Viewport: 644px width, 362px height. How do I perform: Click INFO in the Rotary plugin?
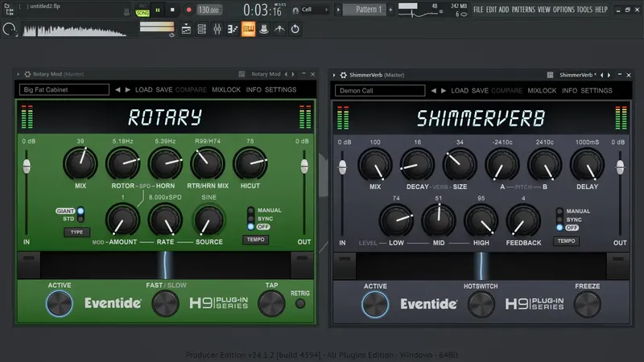(x=254, y=89)
